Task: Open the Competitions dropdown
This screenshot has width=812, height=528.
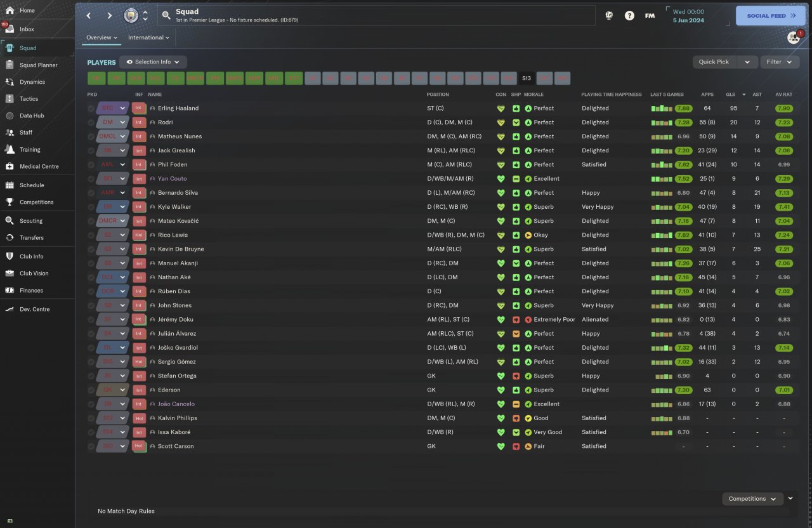Action: click(752, 499)
